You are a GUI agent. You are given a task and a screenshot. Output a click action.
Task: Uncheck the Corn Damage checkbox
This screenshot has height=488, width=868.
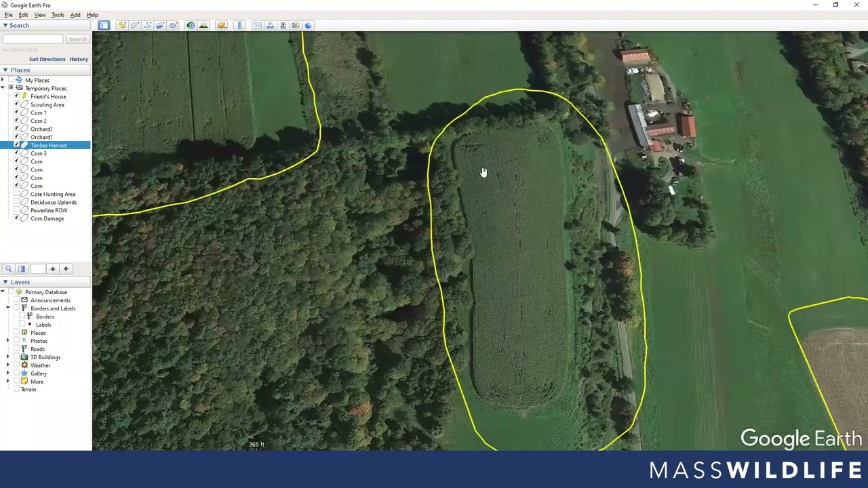17,218
